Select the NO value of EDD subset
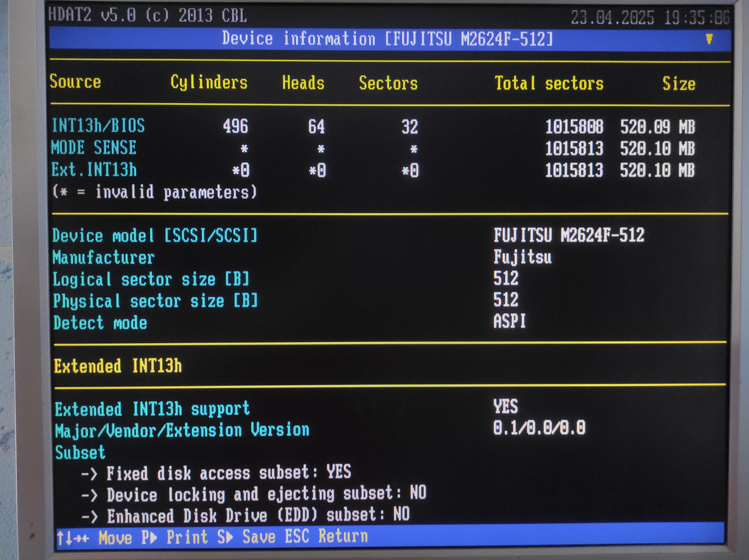749x560 pixels. 401,514
